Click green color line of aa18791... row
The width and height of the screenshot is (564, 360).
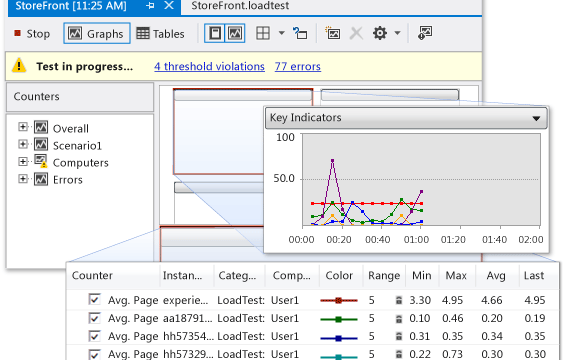click(x=338, y=319)
